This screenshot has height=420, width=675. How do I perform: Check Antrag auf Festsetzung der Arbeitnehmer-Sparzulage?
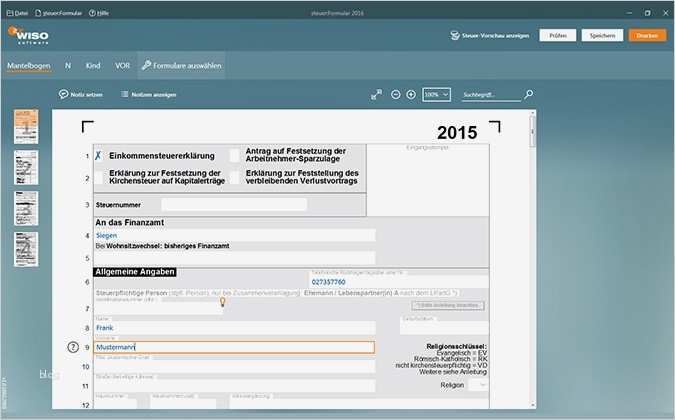[235, 155]
